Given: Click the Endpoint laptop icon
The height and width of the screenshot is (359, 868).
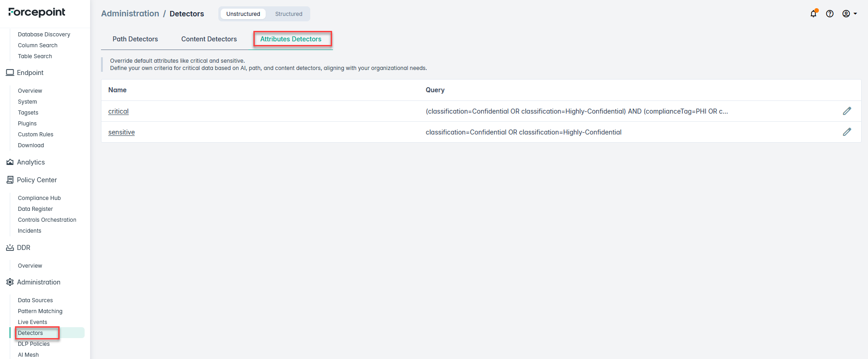Looking at the screenshot, I should 10,73.
